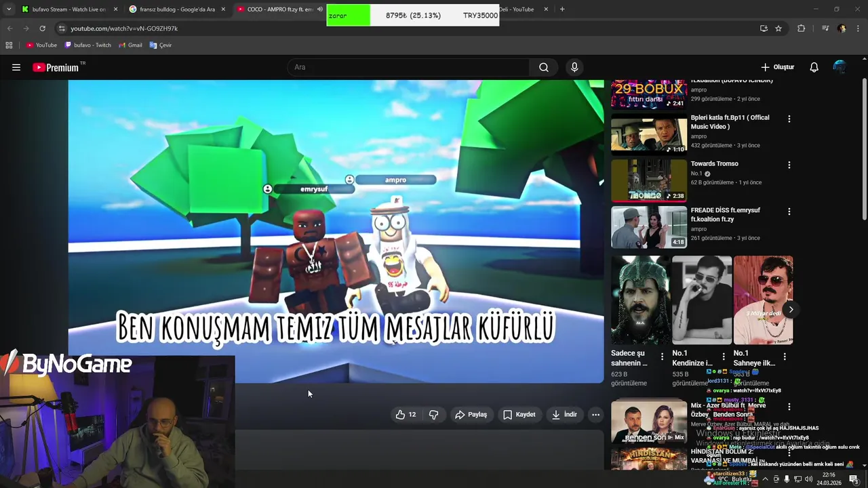Screen dimensions: 868x488
Task: Click the magnifier search button
Action: click(544, 67)
